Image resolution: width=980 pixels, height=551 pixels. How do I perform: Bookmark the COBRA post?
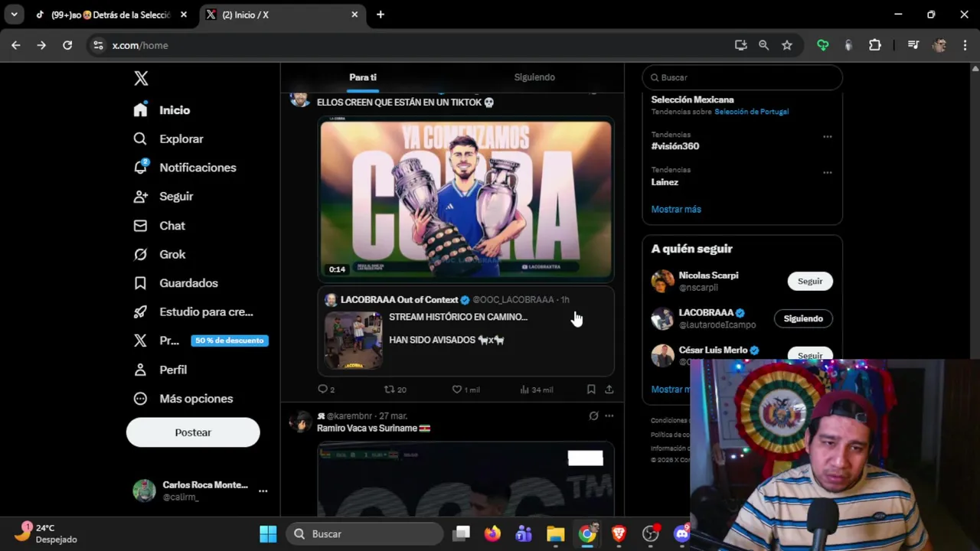(591, 390)
